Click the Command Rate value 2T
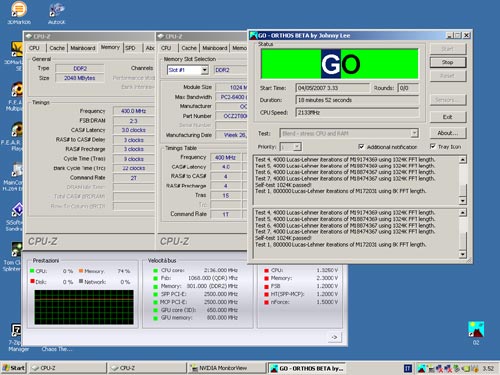This screenshot has height=375, width=500. (134, 178)
